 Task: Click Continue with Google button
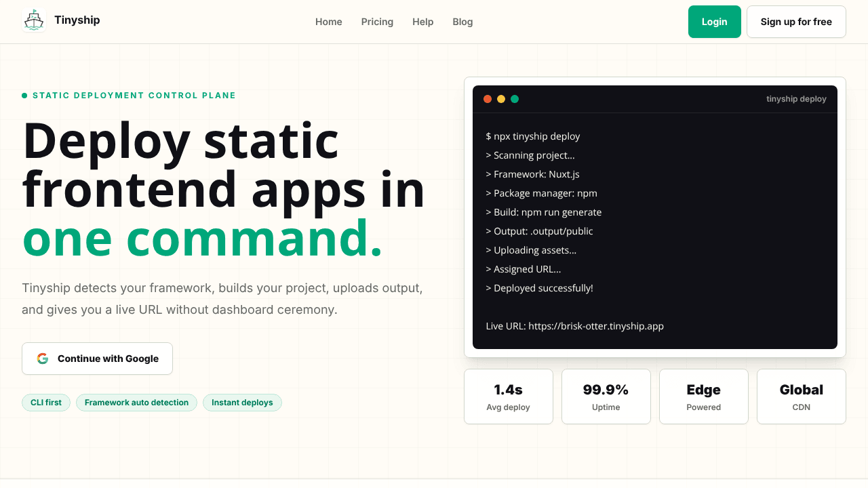click(x=97, y=359)
